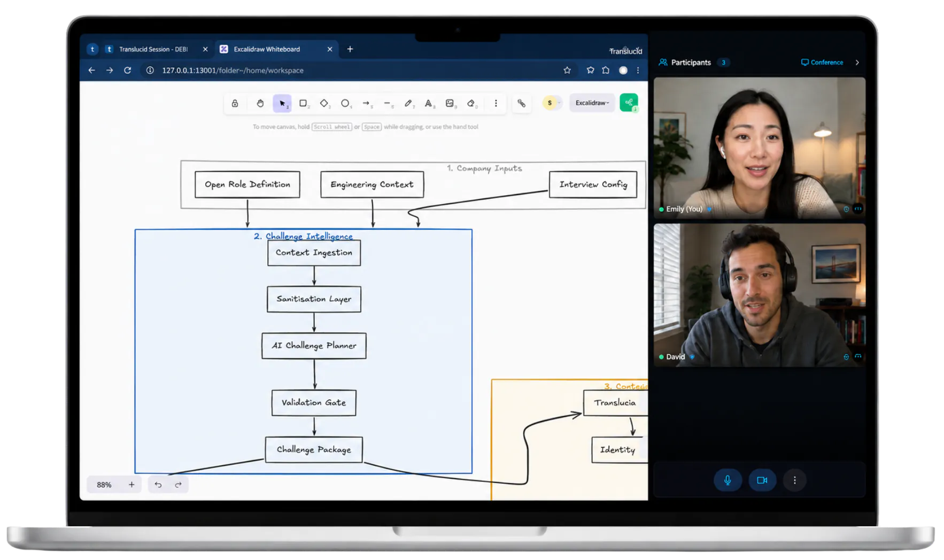Click the Translucia node
This screenshot has height=560, width=944.
pos(615,403)
